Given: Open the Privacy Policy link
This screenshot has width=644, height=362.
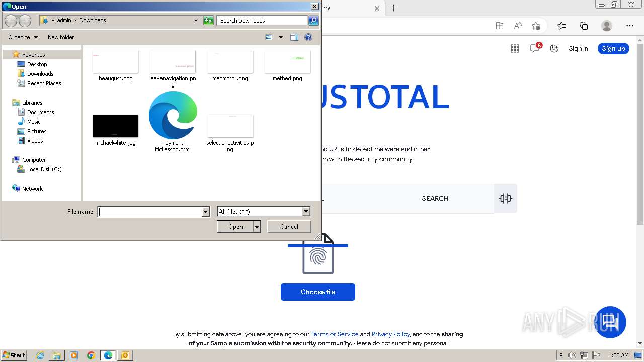Looking at the screenshot, I should pyautogui.click(x=391, y=334).
